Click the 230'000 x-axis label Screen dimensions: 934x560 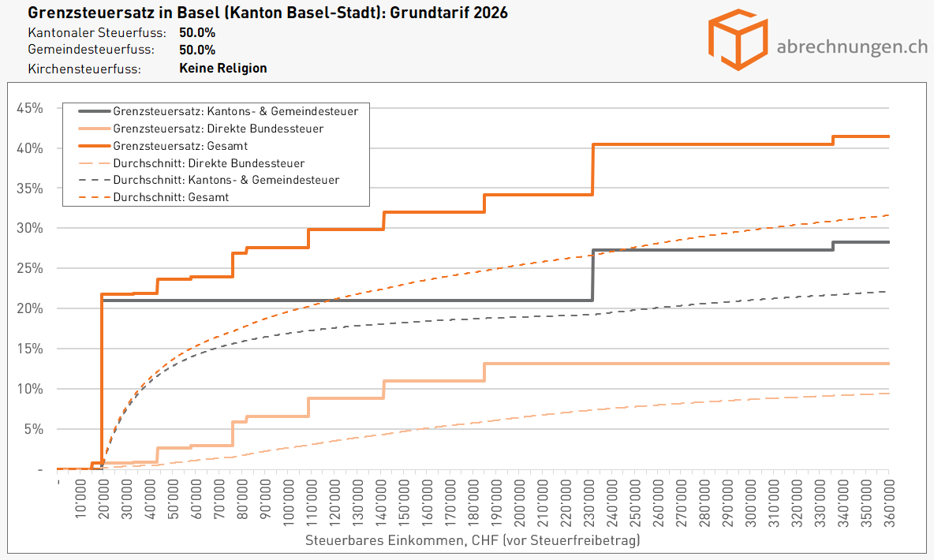[x=589, y=502]
